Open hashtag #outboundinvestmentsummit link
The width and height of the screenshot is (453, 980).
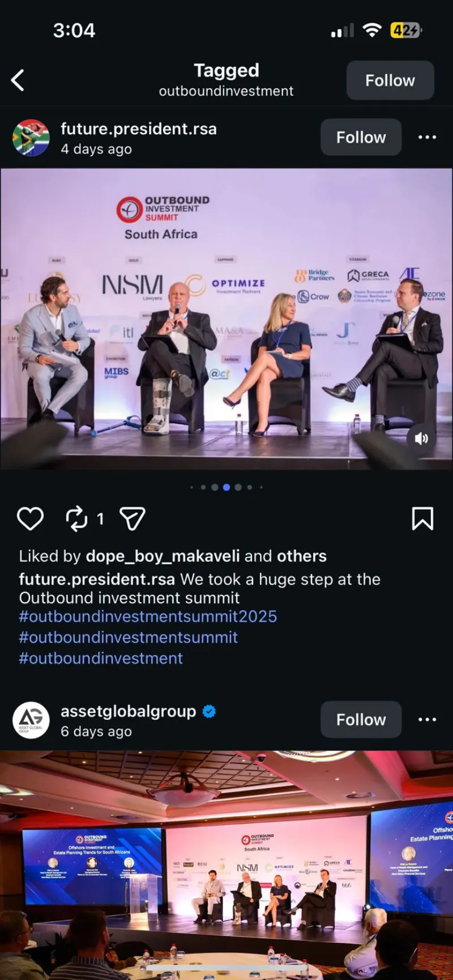tap(128, 638)
